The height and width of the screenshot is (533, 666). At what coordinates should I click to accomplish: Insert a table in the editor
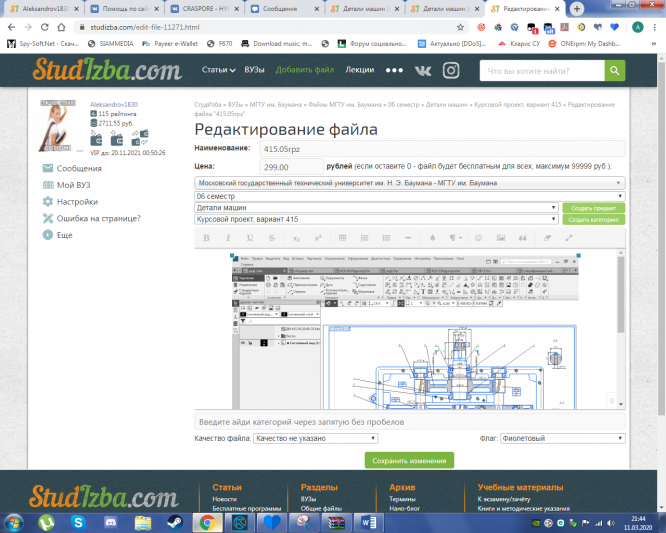pyautogui.click(x=342, y=238)
